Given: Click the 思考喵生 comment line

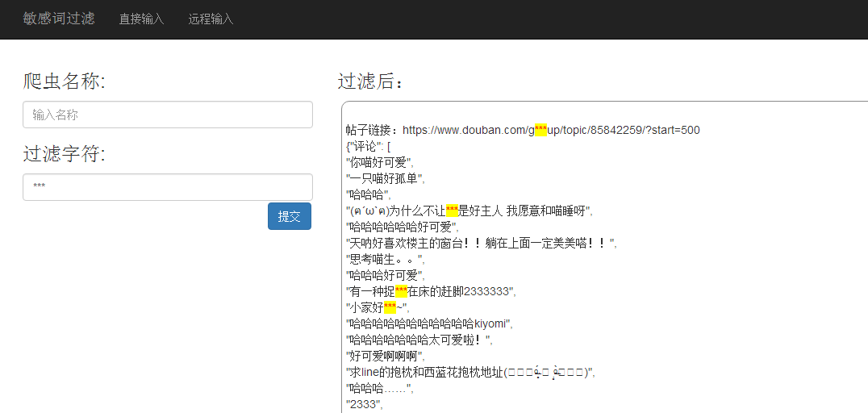Looking at the screenshot, I should point(384,259).
